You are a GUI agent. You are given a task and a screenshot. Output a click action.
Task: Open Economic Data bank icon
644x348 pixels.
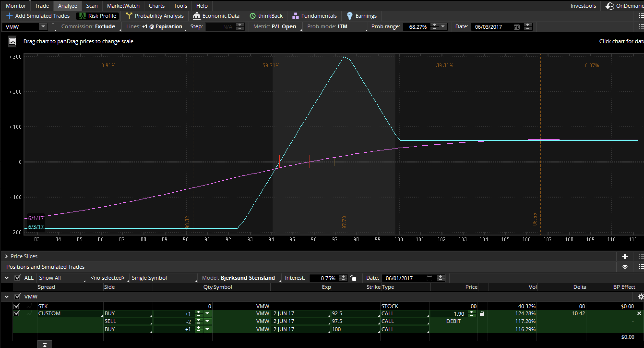(197, 16)
